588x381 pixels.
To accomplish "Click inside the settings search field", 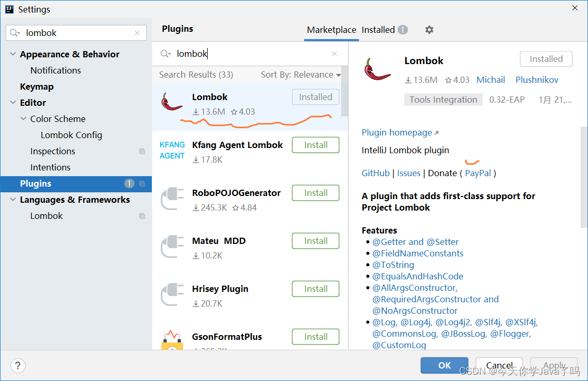I will (76, 33).
